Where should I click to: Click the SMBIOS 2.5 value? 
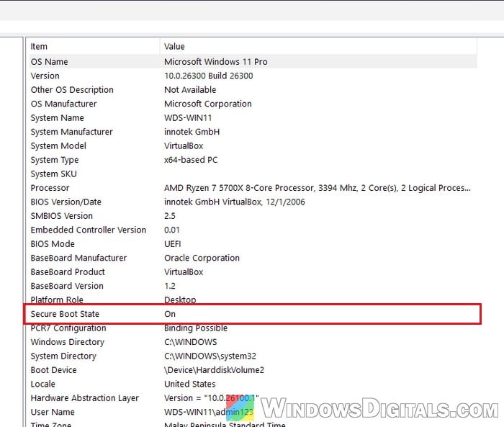click(x=170, y=216)
